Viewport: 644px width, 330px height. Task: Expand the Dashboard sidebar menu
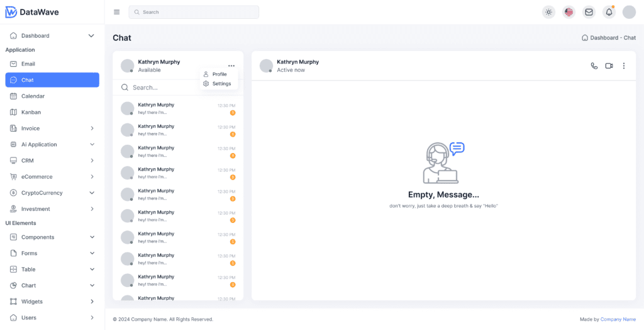[52, 36]
